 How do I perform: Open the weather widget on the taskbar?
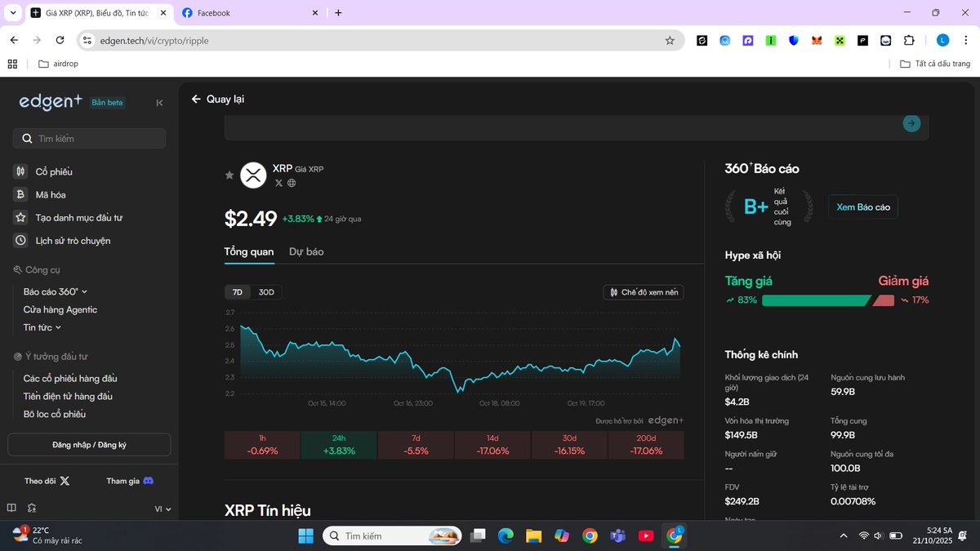(47, 535)
